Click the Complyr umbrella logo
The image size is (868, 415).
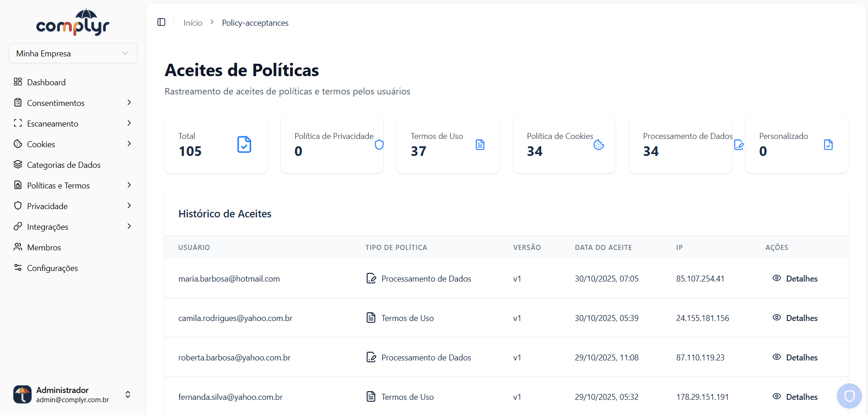(72, 22)
